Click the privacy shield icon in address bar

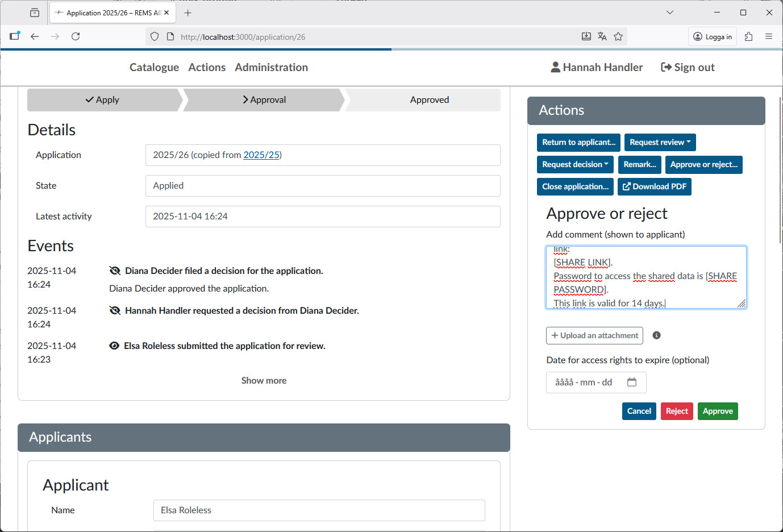click(154, 36)
